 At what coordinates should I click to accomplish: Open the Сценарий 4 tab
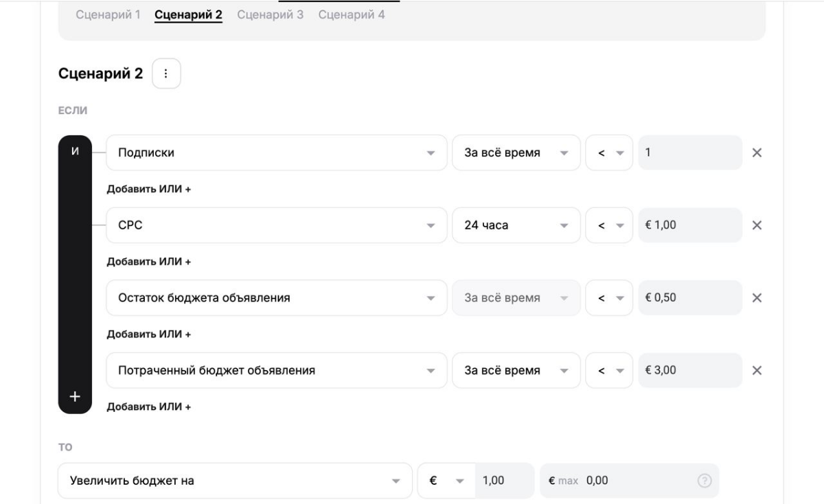[351, 14]
